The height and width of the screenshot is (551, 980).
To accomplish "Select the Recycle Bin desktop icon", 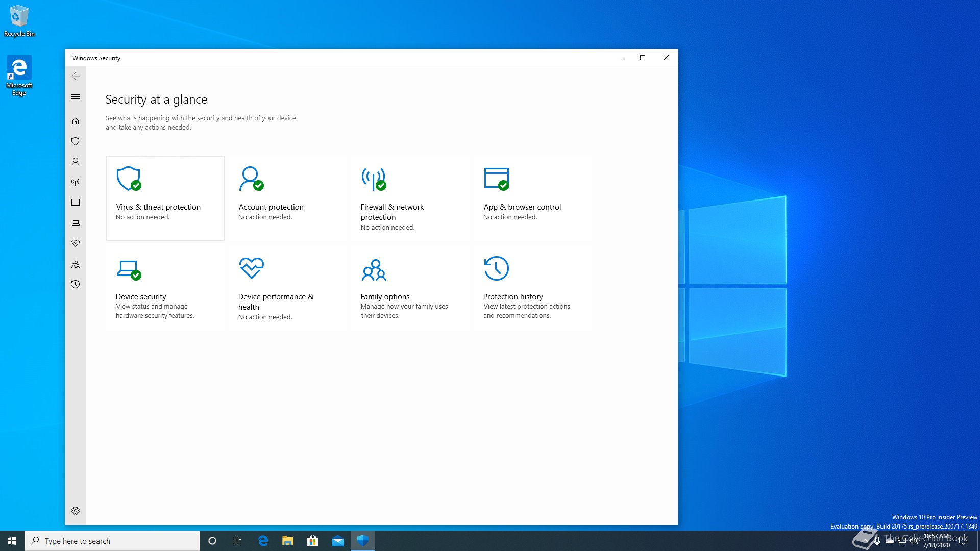I will [19, 21].
